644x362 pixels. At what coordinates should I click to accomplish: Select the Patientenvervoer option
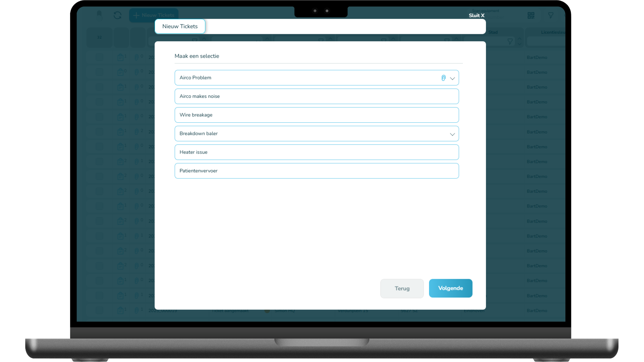point(316,171)
